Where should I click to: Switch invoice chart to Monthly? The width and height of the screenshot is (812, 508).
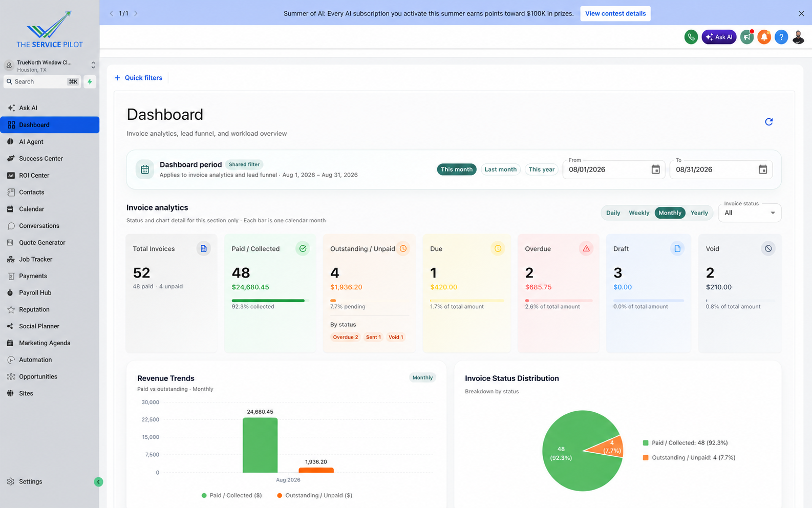pyautogui.click(x=670, y=213)
